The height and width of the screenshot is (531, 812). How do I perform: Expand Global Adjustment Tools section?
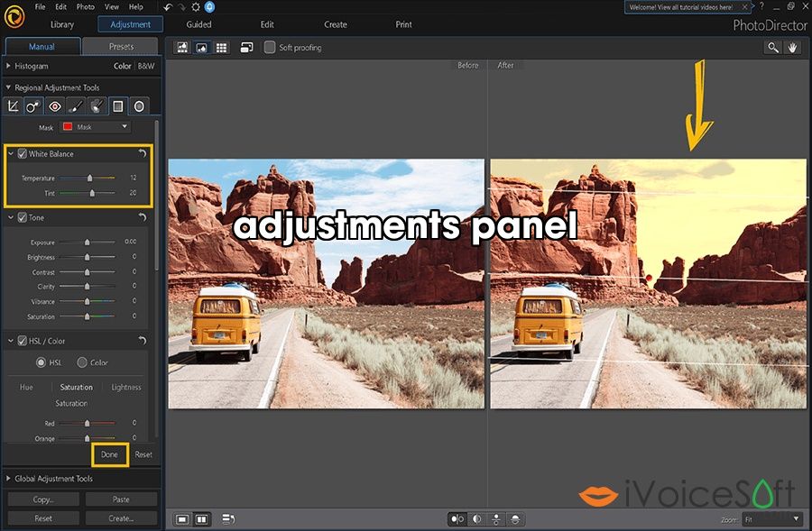tap(8, 479)
